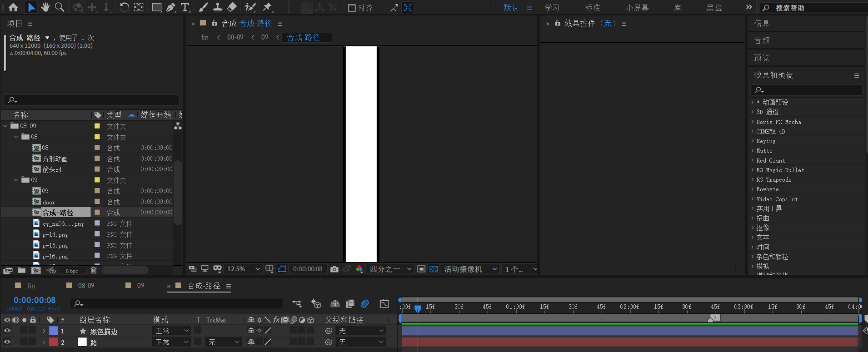Switch to the 学习 workspace

tap(552, 8)
